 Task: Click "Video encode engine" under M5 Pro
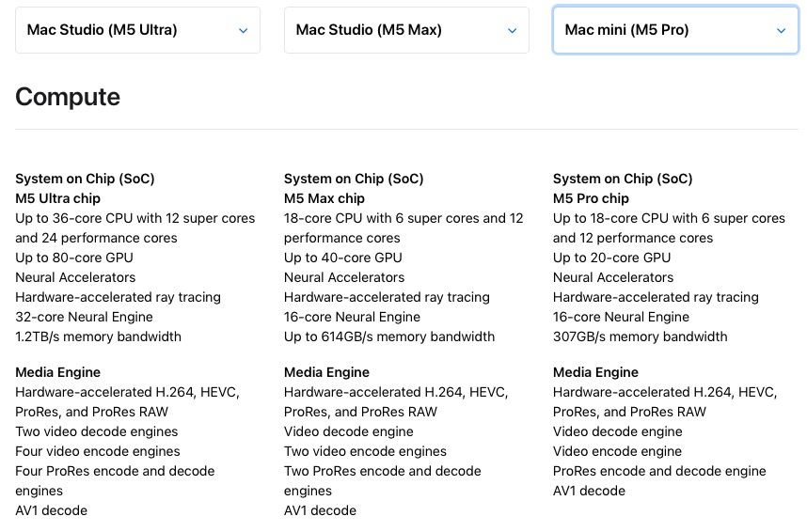(x=618, y=451)
